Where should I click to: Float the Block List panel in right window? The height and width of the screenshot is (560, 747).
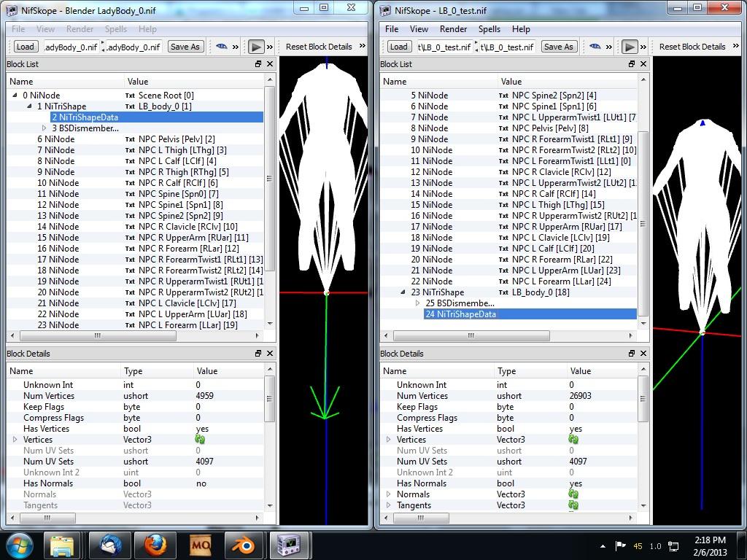(x=632, y=64)
